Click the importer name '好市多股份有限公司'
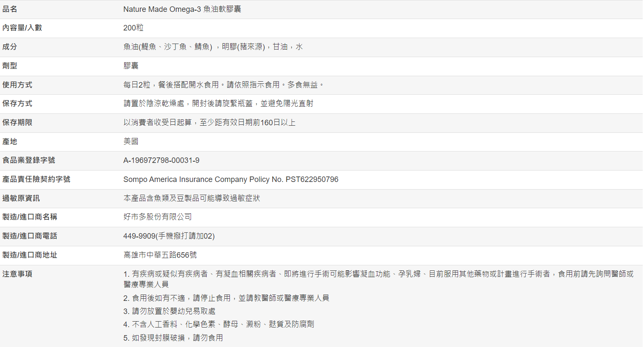 pos(157,217)
